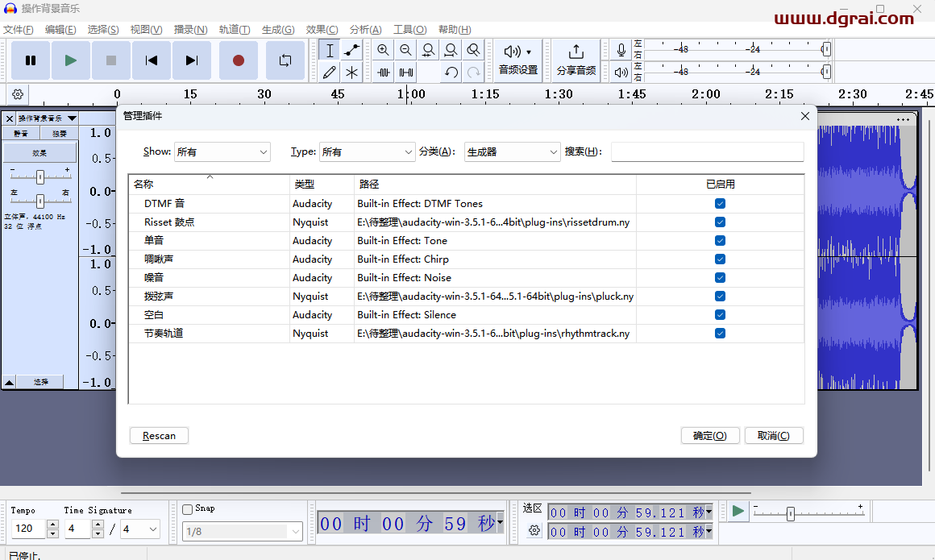Open the 轨道 Tracks menu
The image size is (935, 560).
click(x=235, y=30)
